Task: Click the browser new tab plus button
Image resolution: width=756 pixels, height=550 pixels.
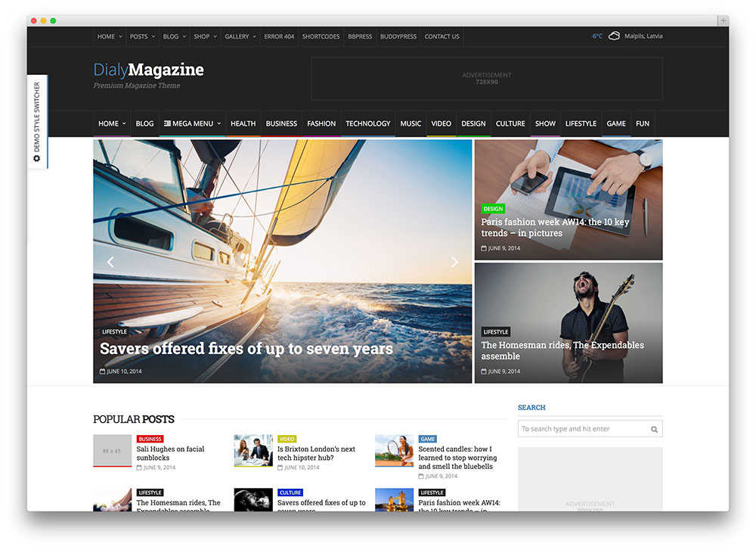Action: [723, 20]
